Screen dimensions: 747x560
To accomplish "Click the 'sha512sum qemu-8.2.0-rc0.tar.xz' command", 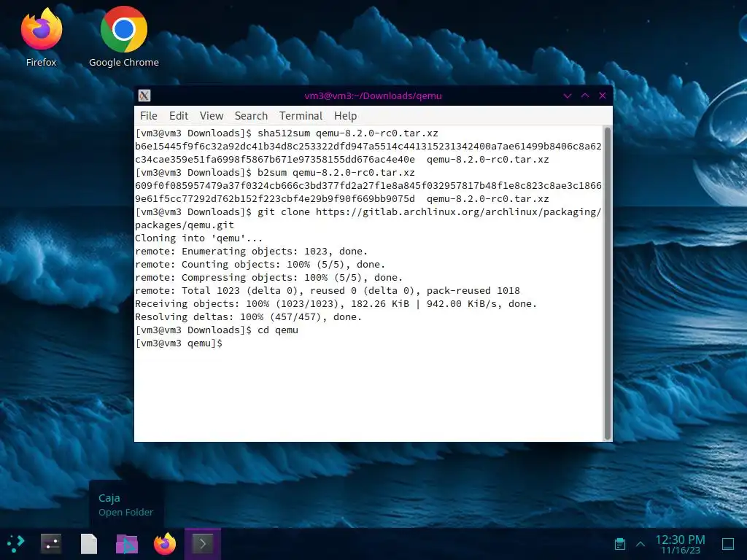I will click(348, 133).
